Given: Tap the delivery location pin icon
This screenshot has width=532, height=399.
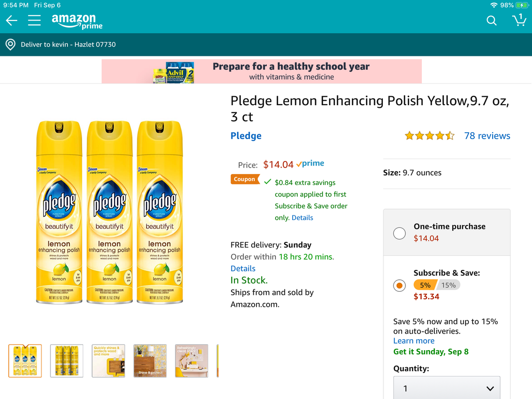Looking at the screenshot, I should pyautogui.click(x=10, y=44).
